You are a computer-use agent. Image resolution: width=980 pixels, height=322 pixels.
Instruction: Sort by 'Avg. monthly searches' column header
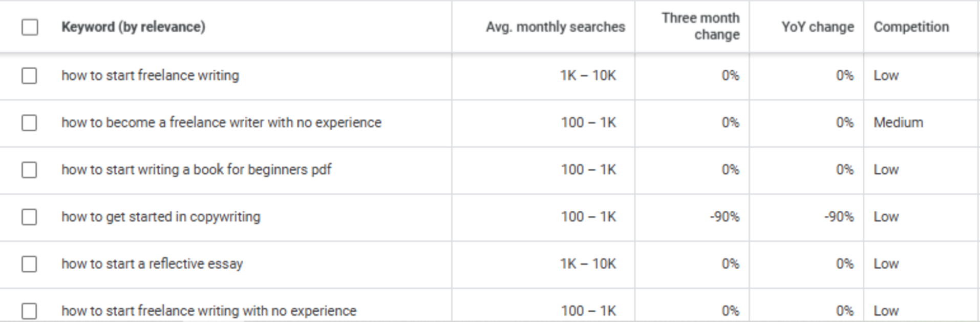click(x=555, y=27)
